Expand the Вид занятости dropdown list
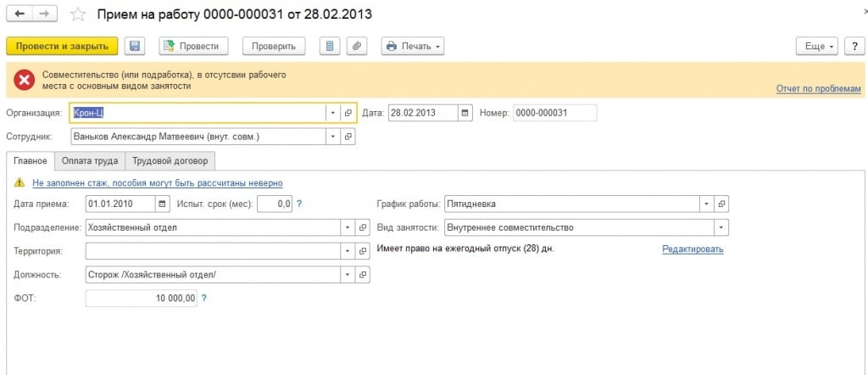Image resolution: width=868 pixels, height=375 pixels. pos(721,227)
